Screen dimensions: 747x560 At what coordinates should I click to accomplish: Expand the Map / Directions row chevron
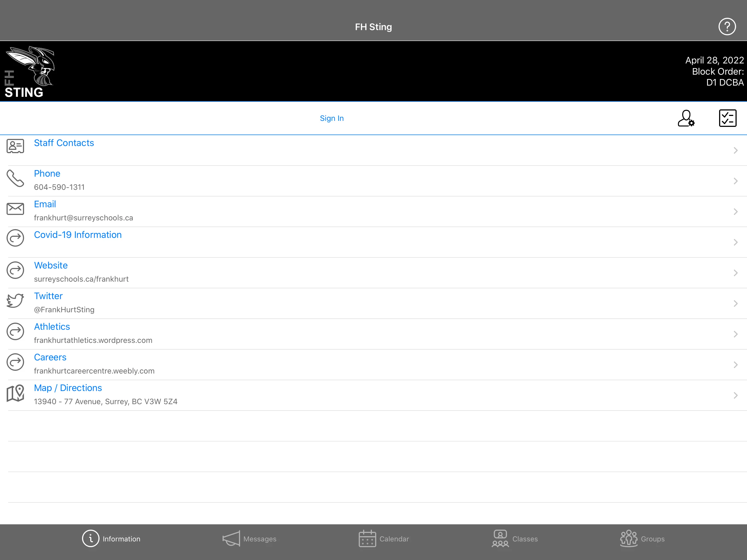coord(736,395)
